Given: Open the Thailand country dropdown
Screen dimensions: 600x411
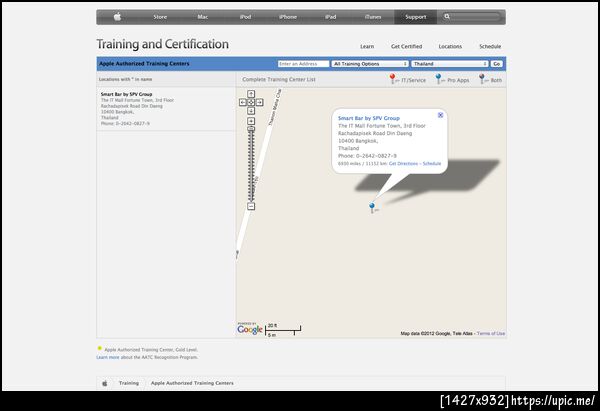Looking at the screenshot, I should (x=450, y=64).
